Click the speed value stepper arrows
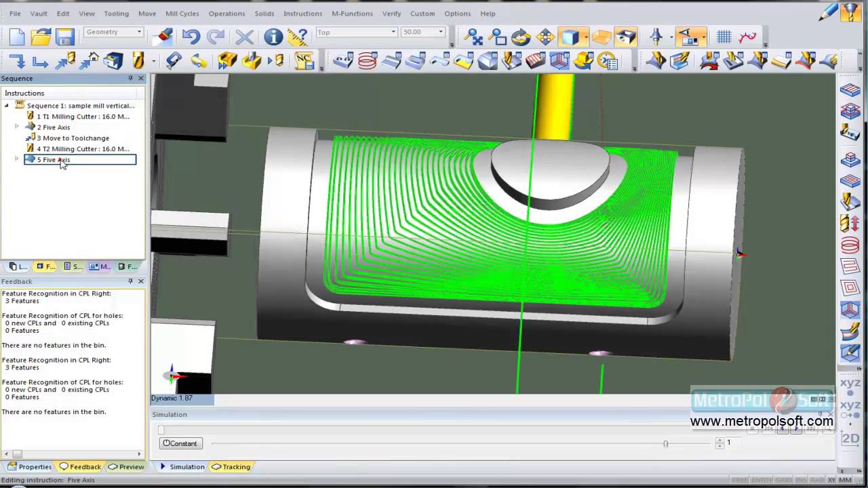Image resolution: width=868 pixels, height=488 pixels. [719, 443]
